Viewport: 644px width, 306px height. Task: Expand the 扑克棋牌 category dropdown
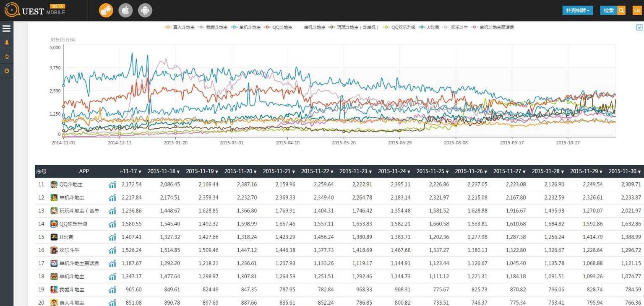click(577, 10)
